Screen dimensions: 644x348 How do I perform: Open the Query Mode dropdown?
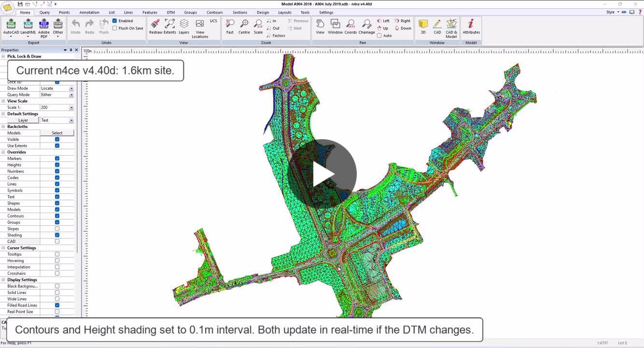tap(71, 95)
